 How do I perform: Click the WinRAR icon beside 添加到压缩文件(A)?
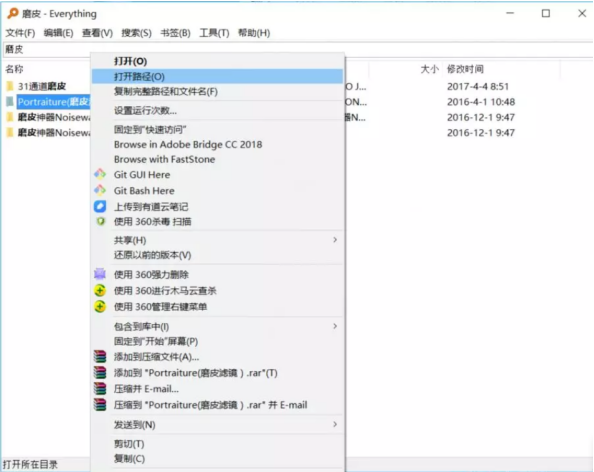click(x=100, y=356)
